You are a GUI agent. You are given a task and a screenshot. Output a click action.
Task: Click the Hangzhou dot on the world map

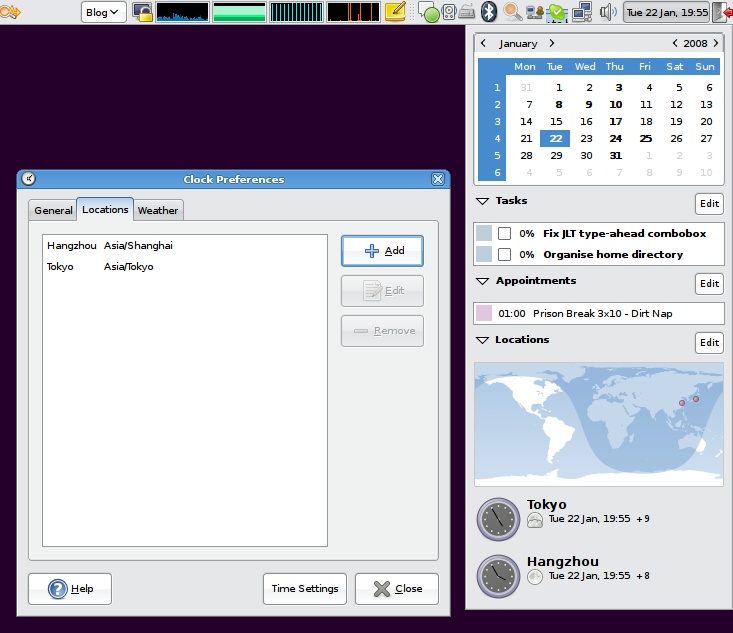tap(682, 403)
